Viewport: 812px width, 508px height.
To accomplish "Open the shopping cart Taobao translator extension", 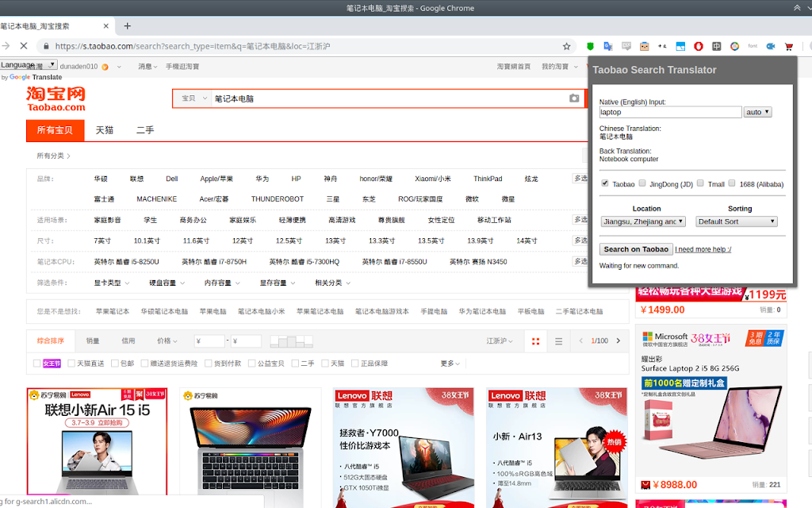I will tap(789, 46).
